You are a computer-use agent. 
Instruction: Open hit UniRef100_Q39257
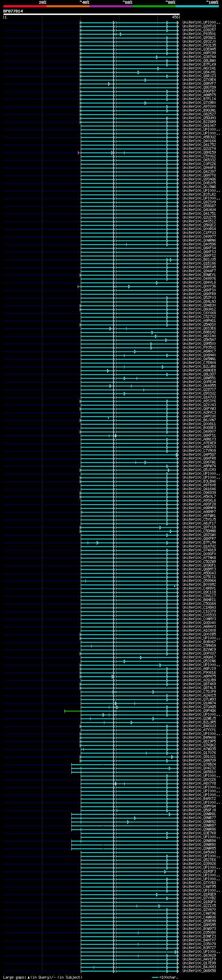(x=199, y=31)
